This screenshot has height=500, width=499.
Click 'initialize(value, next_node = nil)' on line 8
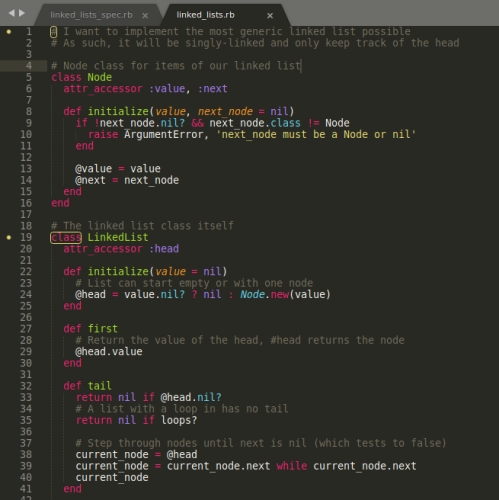(191, 111)
